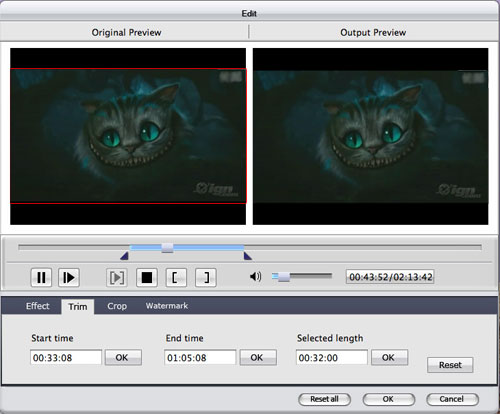Click the 00:43:52/02:13:42 time display
Screen dimensions: 500x414
[390, 277]
